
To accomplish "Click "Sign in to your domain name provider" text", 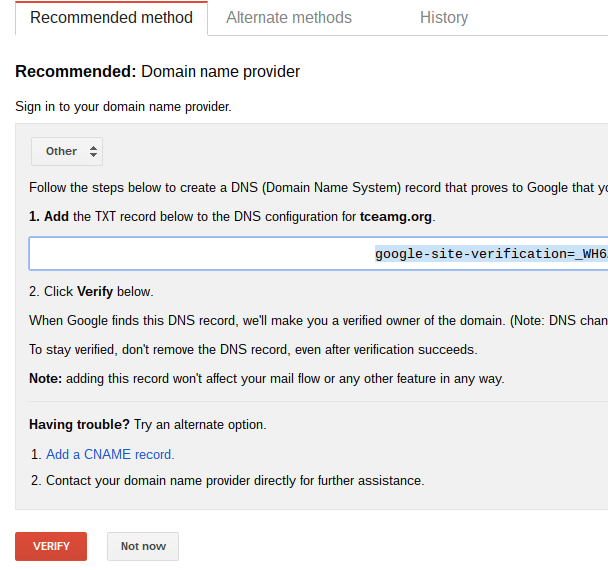I will 123,106.
